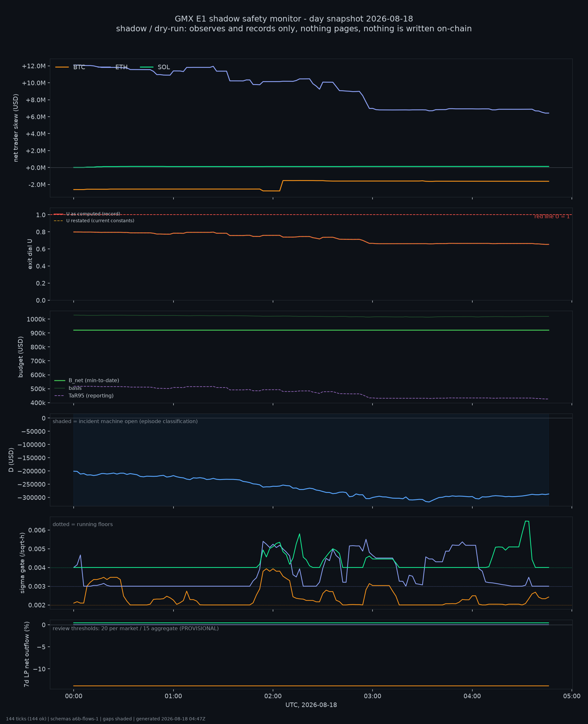
Task: Click the '05:00' time axis tick
Action: click(572, 696)
